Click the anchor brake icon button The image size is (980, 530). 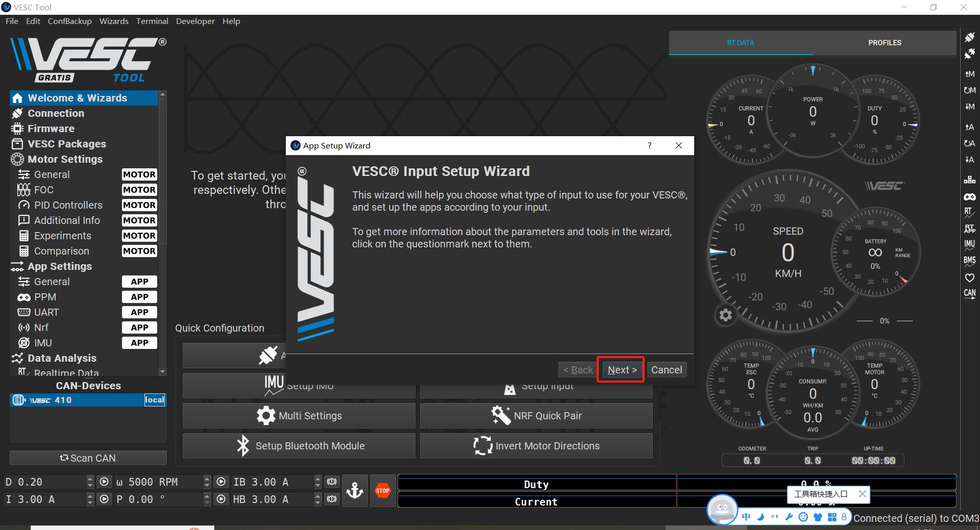(x=355, y=491)
